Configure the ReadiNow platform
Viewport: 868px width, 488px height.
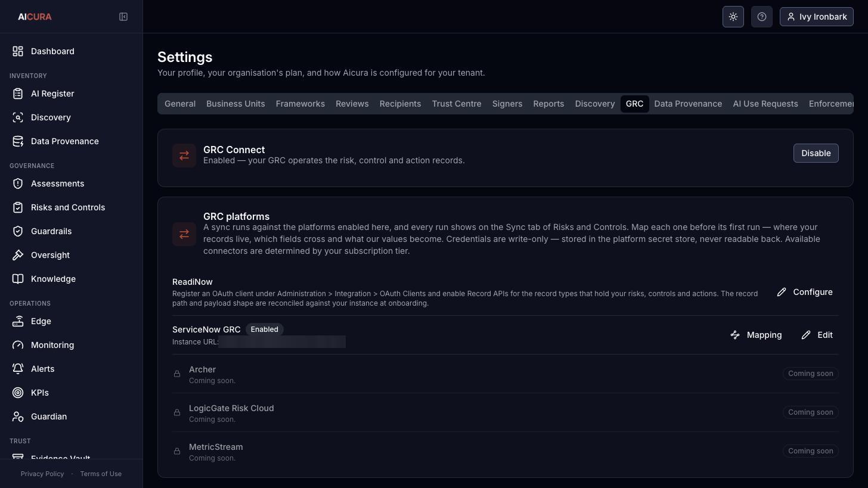click(805, 292)
